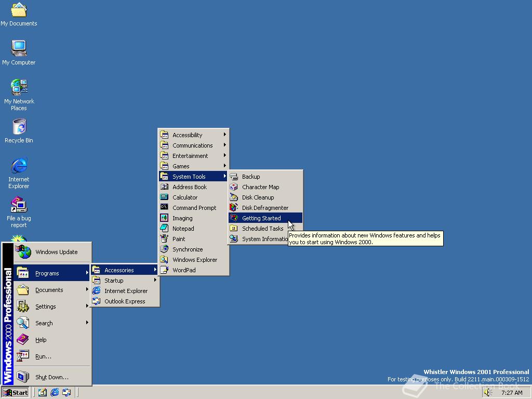The image size is (532, 399).
Task: Select the My Computer desktop icon
Action: (x=19, y=52)
